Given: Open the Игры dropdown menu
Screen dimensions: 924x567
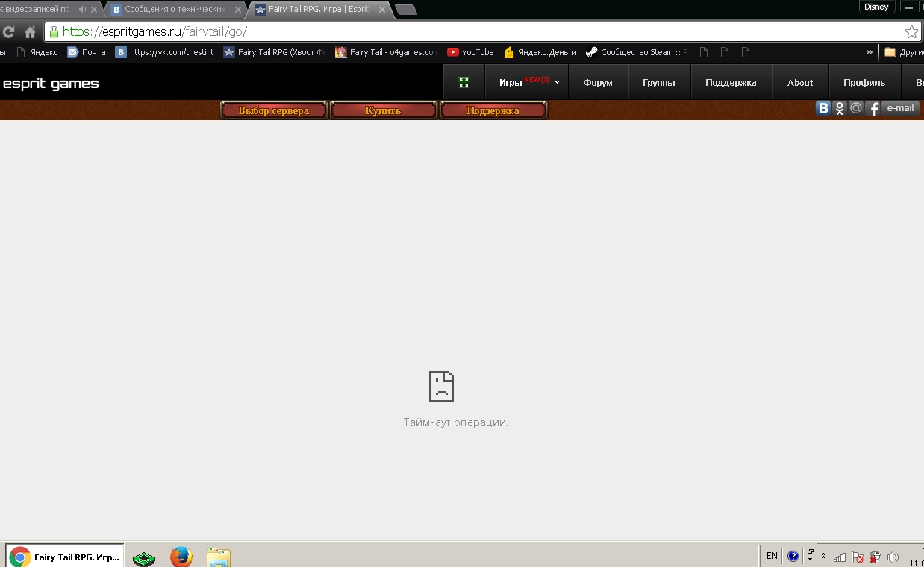Looking at the screenshot, I should point(527,82).
